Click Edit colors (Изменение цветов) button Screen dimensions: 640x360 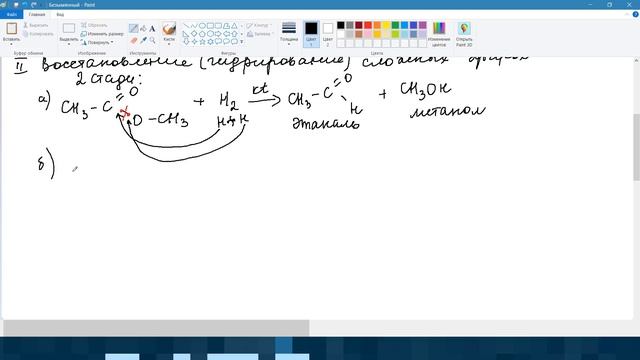click(439, 34)
